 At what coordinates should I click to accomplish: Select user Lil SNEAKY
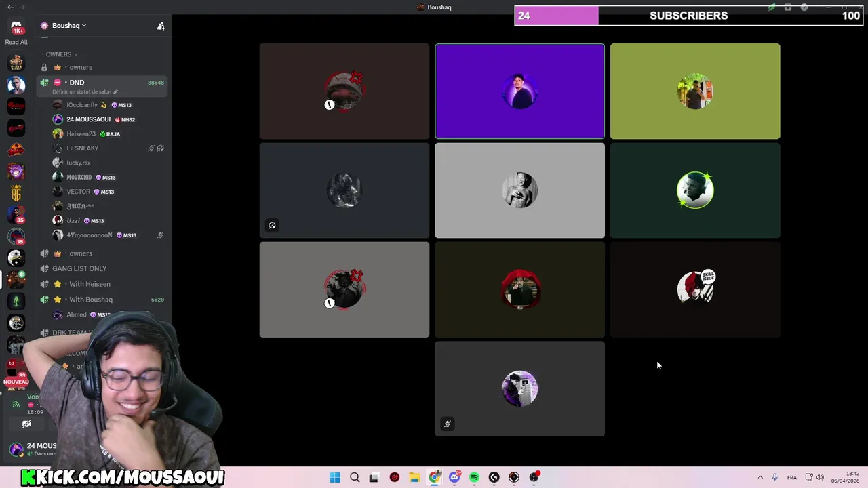coord(82,148)
